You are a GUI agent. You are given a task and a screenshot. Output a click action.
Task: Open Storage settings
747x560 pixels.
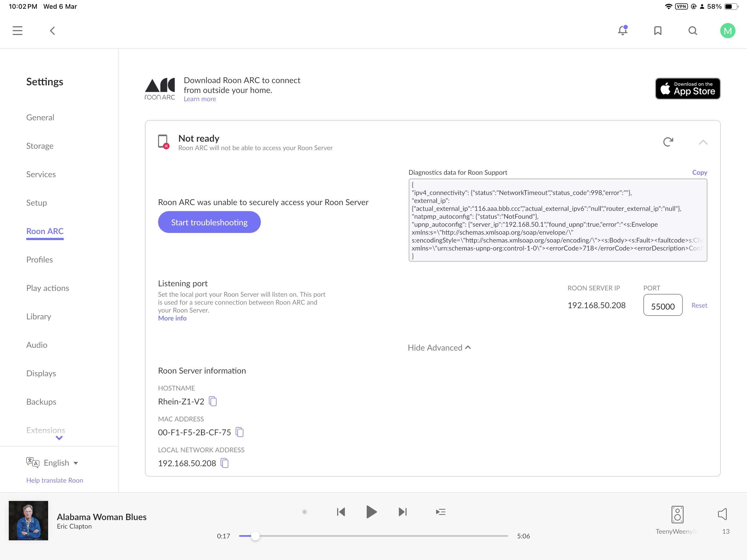[x=40, y=145]
